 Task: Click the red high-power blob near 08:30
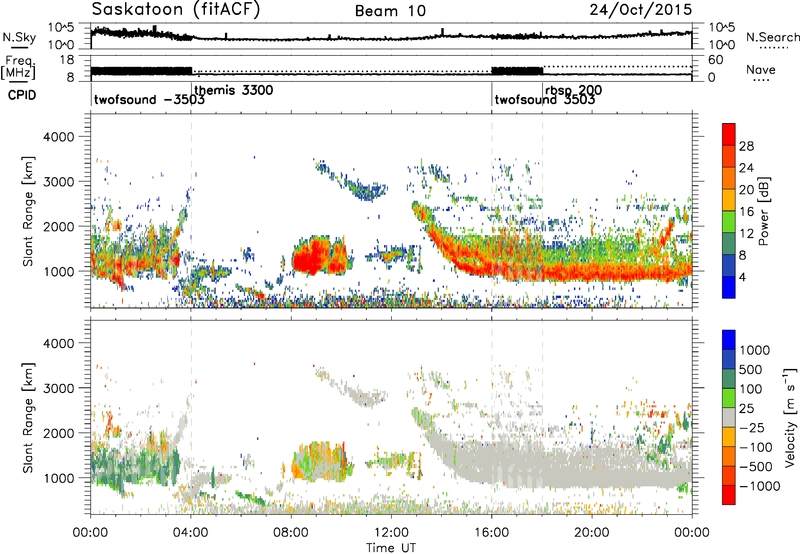click(310, 258)
